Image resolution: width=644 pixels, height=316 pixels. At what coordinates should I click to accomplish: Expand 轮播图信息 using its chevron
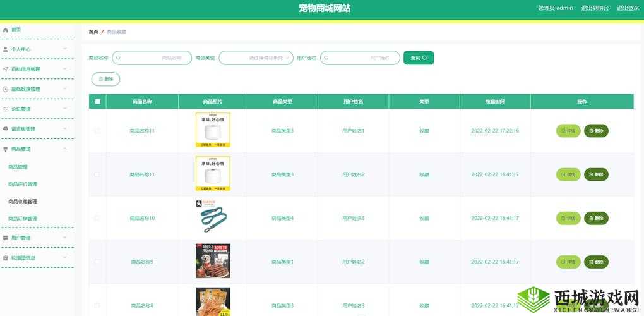click(64, 258)
